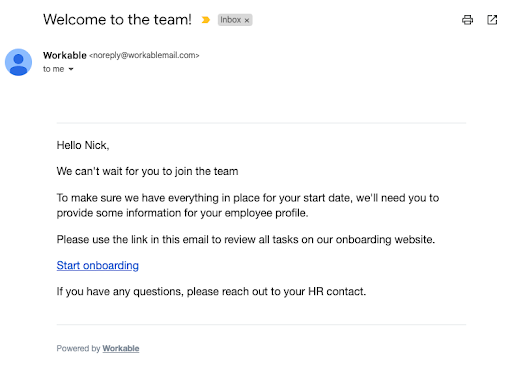Image resolution: width=512 pixels, height=365 pixels.
Task: Open the email in a new window
Action: coord(492,20)
